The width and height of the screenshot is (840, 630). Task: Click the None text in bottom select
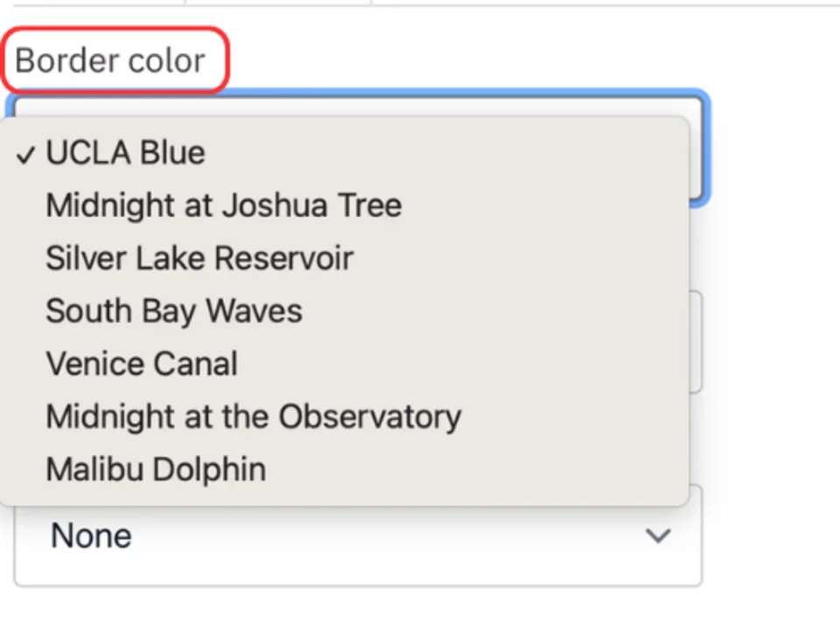pos(91,535)
